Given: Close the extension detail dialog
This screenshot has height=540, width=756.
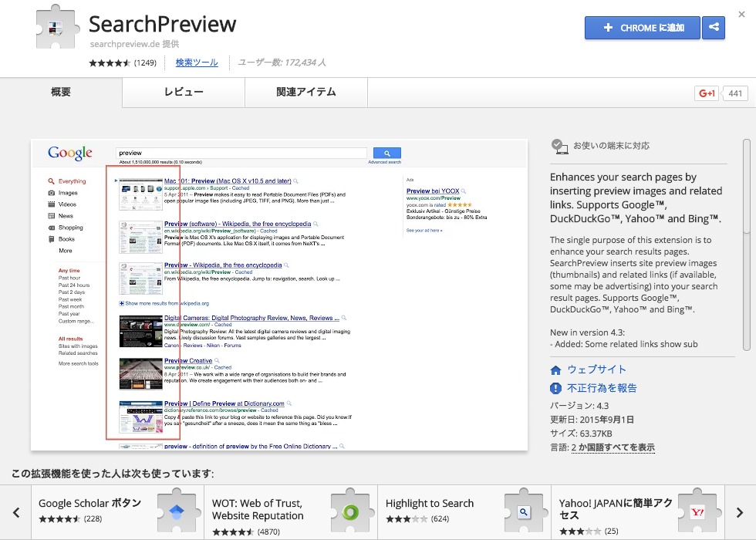Looking at the screenshot, I should (x=741, y=15).
